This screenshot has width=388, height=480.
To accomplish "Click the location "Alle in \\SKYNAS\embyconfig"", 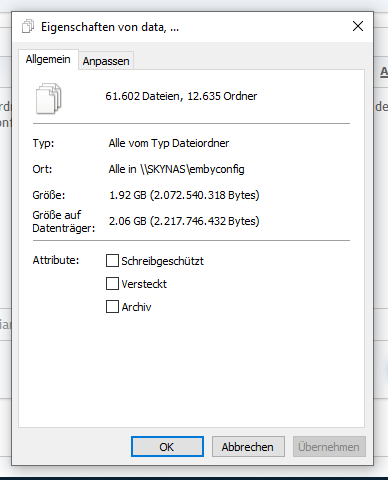I will (x=176, y=169).
